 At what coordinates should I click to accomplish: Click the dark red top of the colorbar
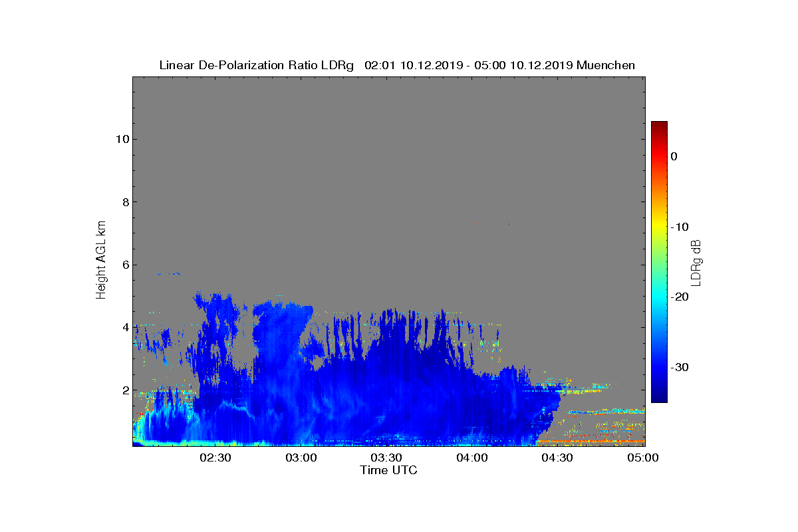[659, 126]
